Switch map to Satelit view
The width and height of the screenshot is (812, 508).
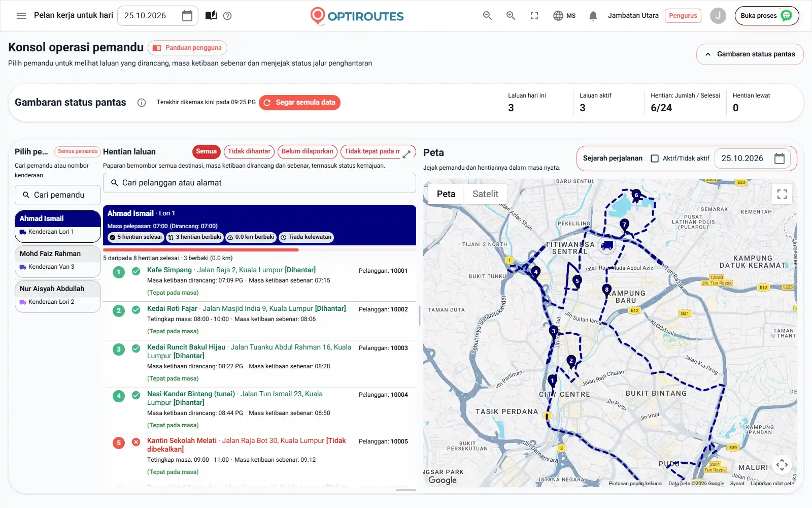pyautogui.click(x=485, y=194)
